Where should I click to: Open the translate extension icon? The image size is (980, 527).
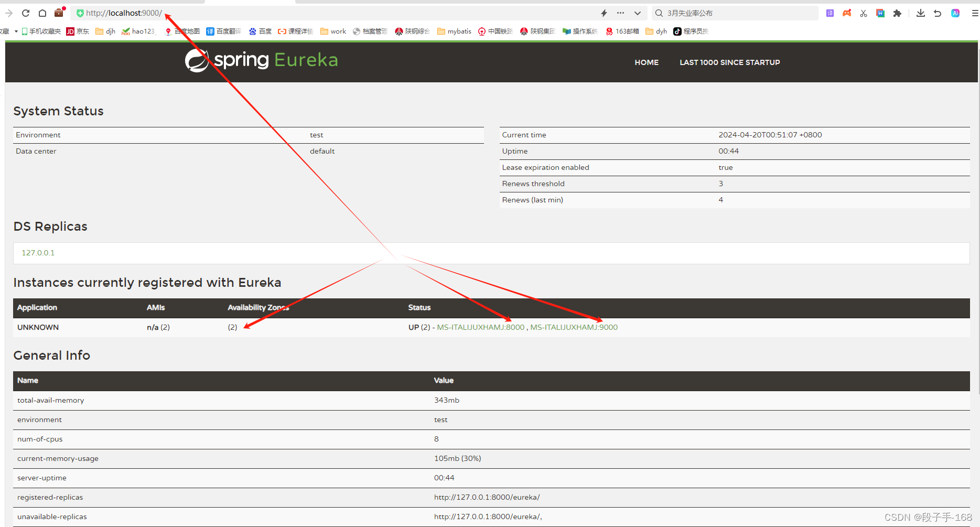tap(830, 13)
